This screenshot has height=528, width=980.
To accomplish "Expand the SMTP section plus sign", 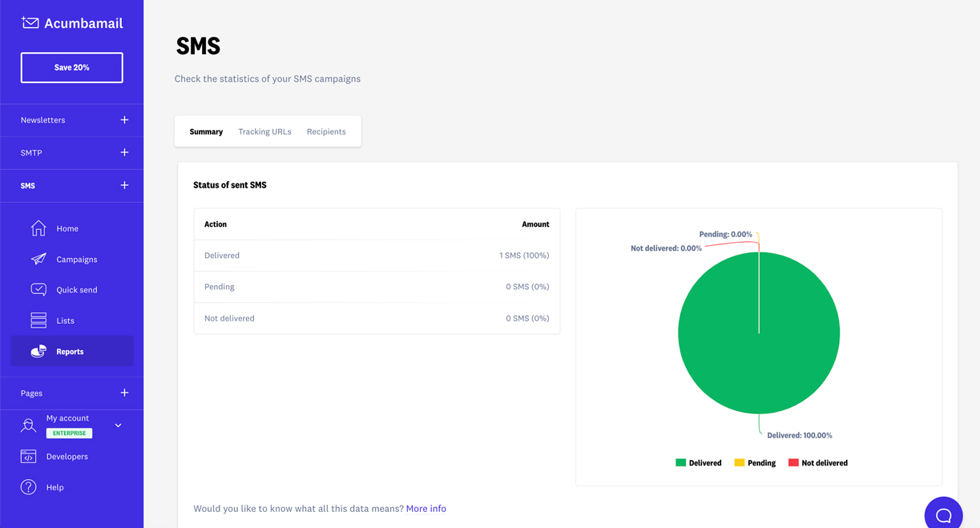I will 124,152.
